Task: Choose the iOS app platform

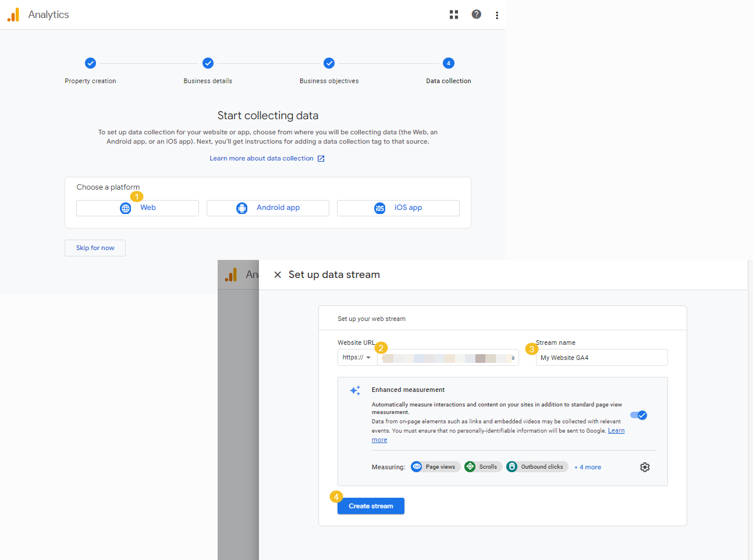Action: pyautogui.click(x=398, y=208)
